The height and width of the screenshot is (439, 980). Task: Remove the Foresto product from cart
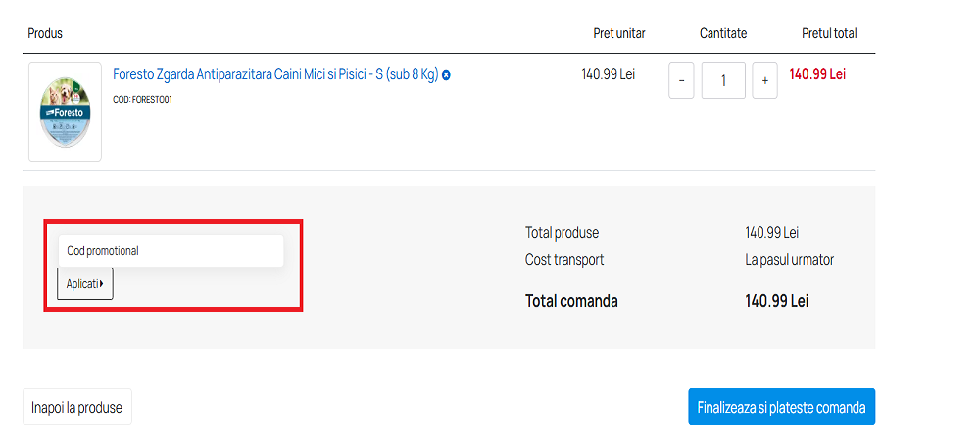tap(446, 75)
